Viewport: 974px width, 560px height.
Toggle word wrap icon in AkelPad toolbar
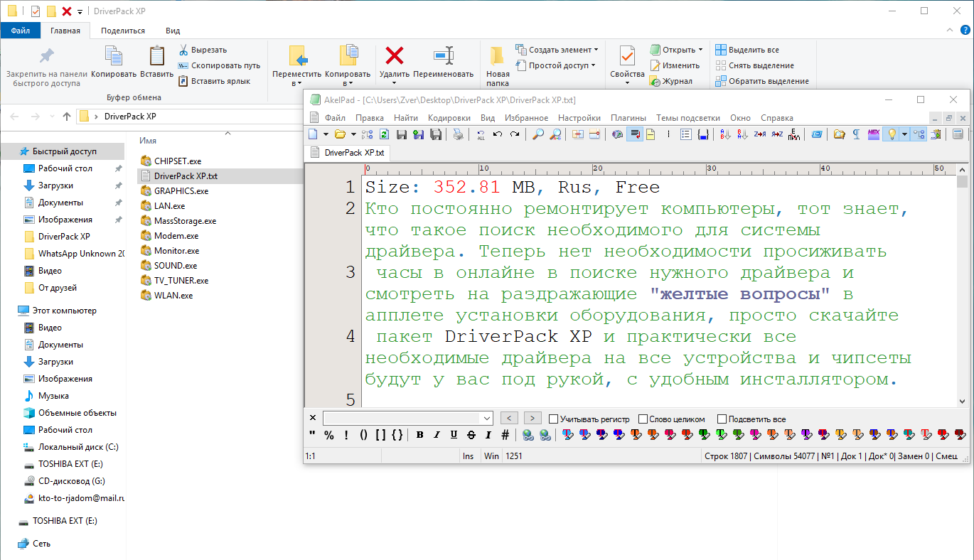[635, 134]
